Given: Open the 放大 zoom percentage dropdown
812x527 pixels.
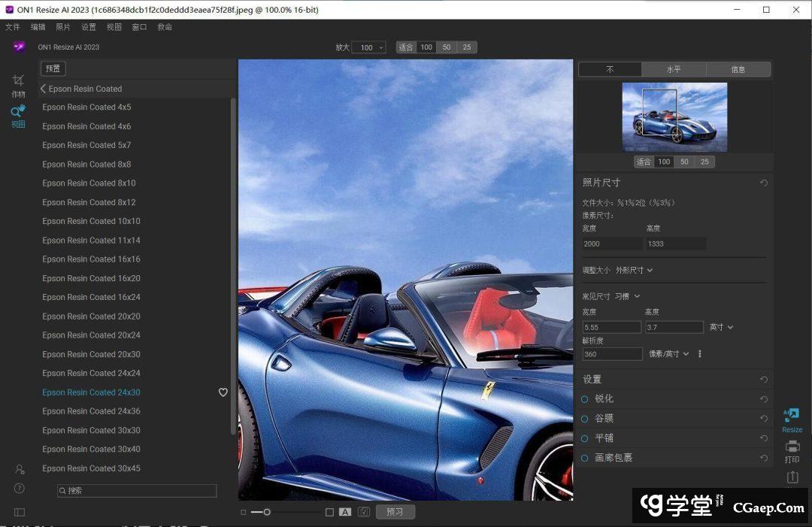Looking at the screenshot, I should tap(368, 47).
